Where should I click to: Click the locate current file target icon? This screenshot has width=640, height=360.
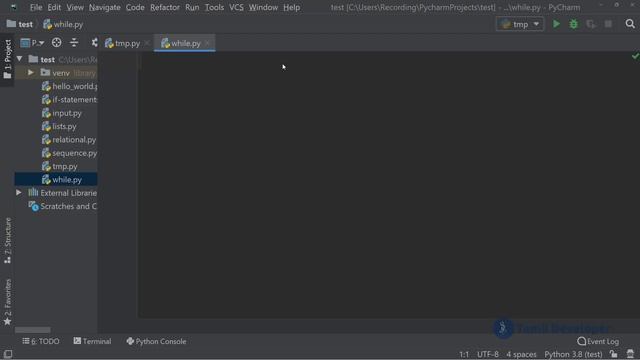pyautogui.click(x=56, y=42)
